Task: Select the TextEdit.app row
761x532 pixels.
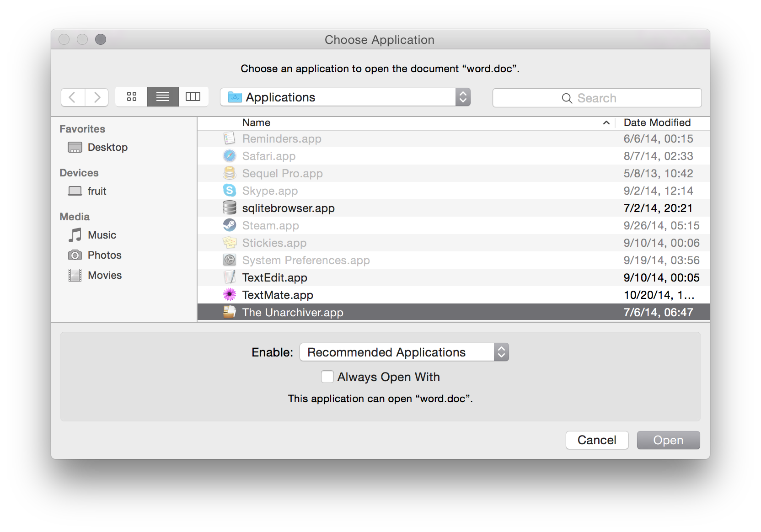Action: point(454,277)
